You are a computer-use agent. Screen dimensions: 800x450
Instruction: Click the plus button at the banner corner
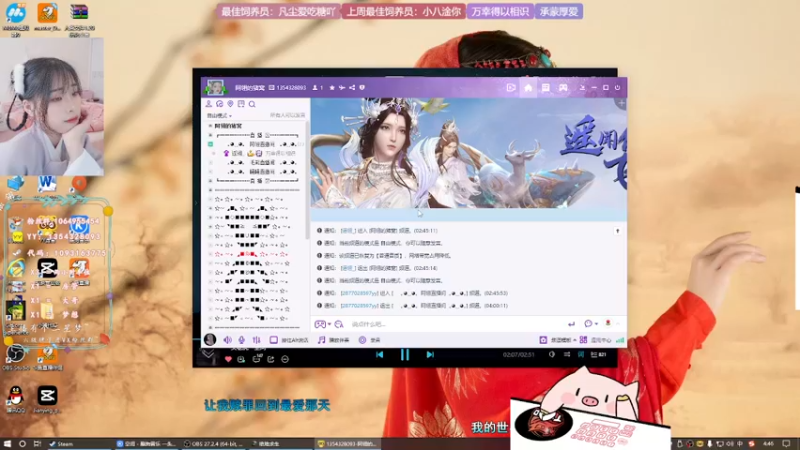(621, 104)
